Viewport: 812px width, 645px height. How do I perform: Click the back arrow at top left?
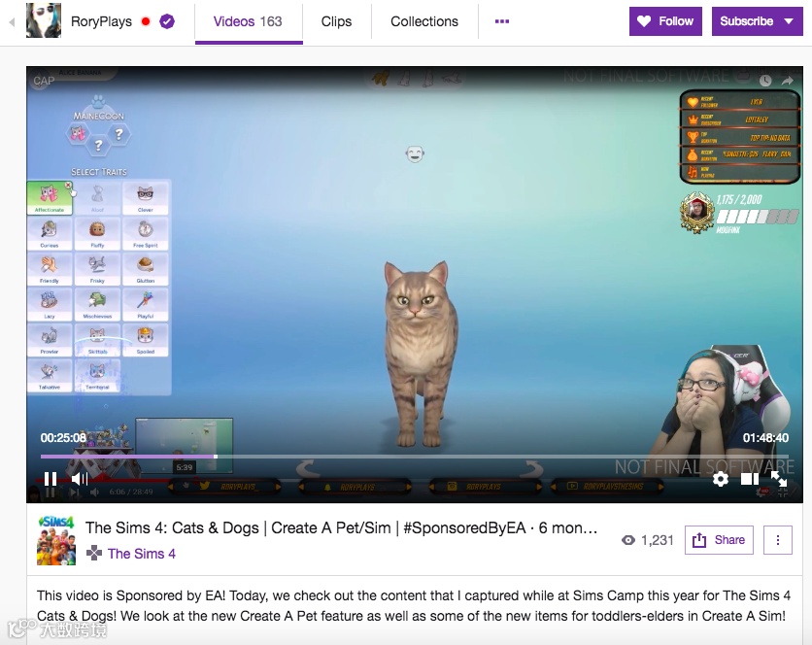pyautogui.click(x=10, y=20)
